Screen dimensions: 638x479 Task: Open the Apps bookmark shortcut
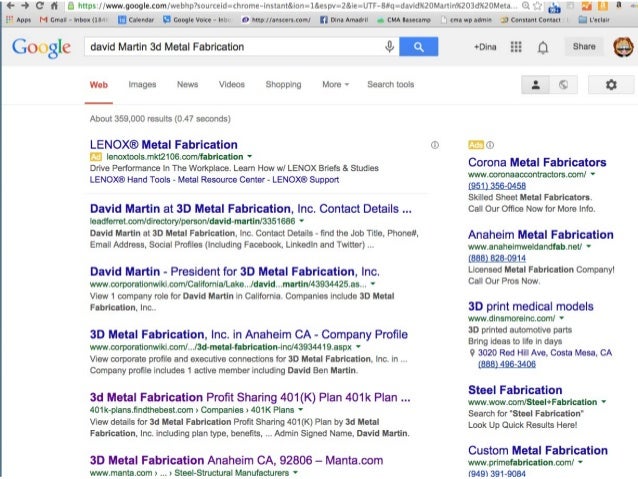[19, 20]
